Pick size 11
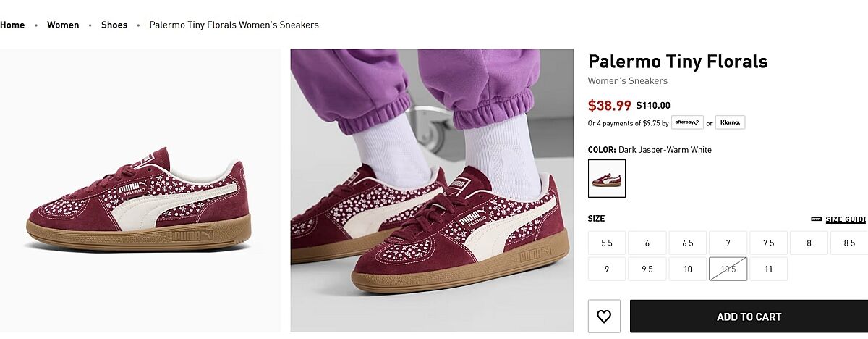This screenshot has width=868, height=339. [x=768, y=269]
